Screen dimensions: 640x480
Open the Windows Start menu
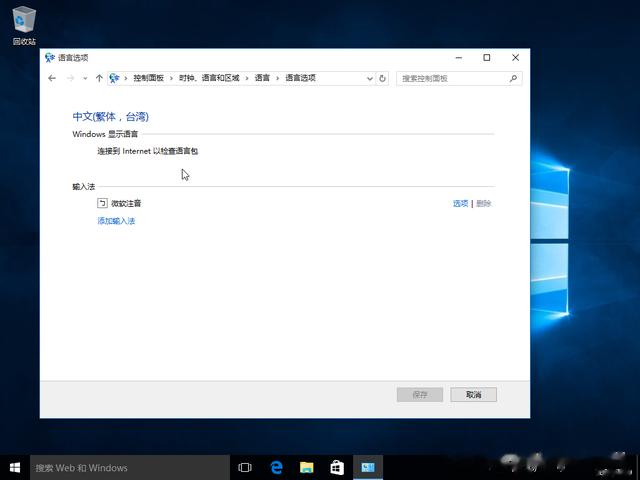[15, 467]
